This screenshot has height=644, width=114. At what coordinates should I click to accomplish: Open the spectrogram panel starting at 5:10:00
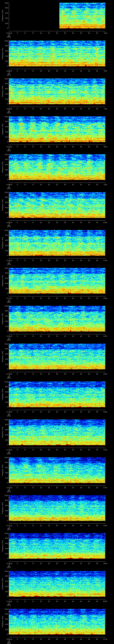coord(57,243)
